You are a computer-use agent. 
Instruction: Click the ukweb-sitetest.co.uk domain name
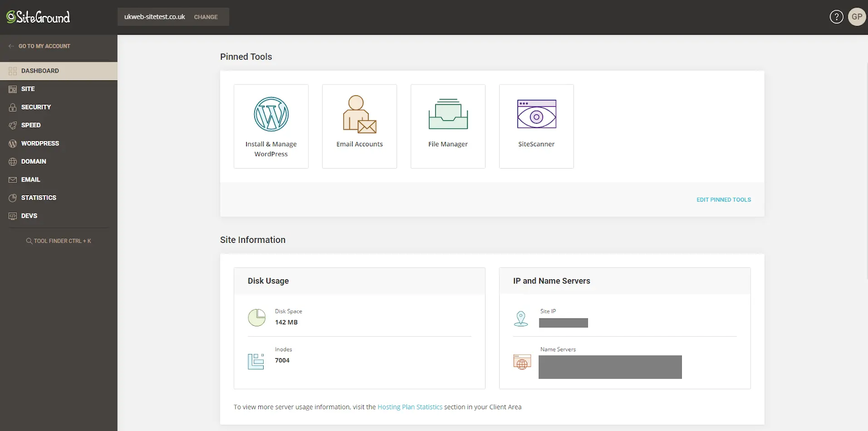click(x=155, y=17)
